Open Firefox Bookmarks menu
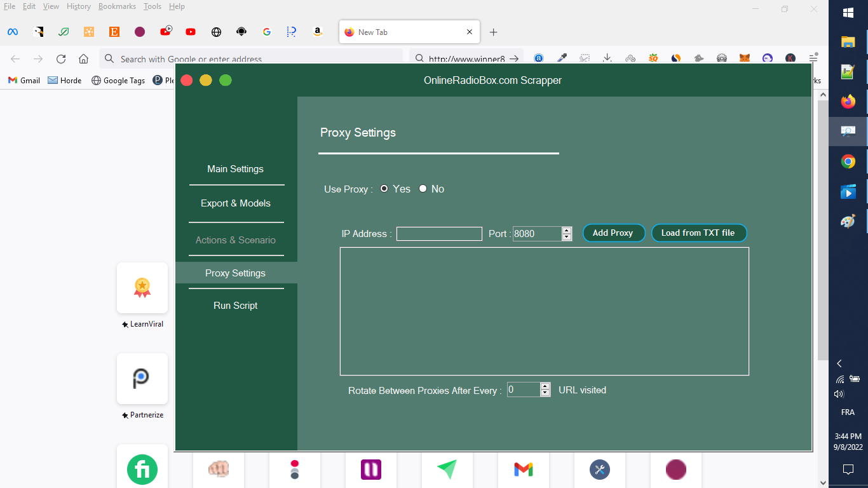The image size is (868, 488). [x=118, y=6]
